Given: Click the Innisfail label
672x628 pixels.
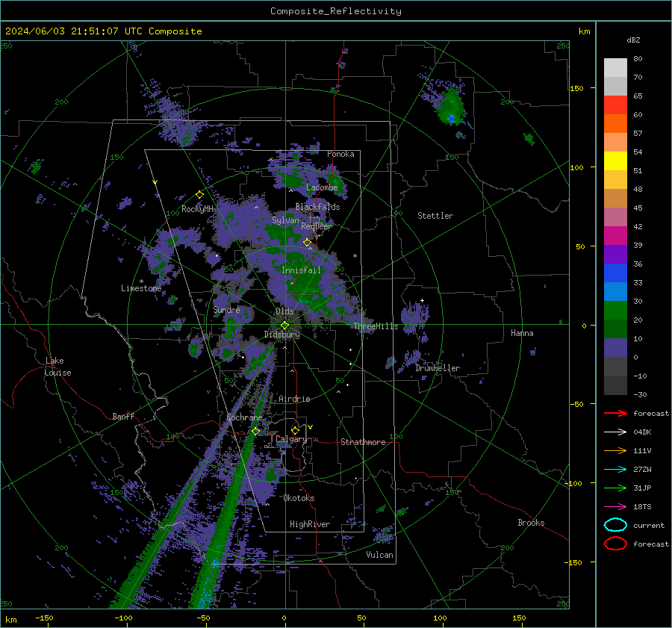Looking at the screenshot, I should (301, 270).
